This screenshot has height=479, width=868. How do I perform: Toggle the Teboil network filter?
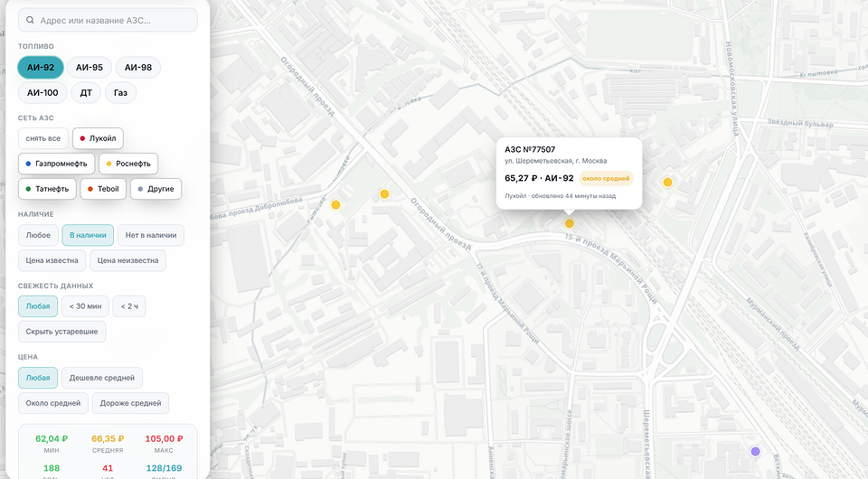click(103, 189)
